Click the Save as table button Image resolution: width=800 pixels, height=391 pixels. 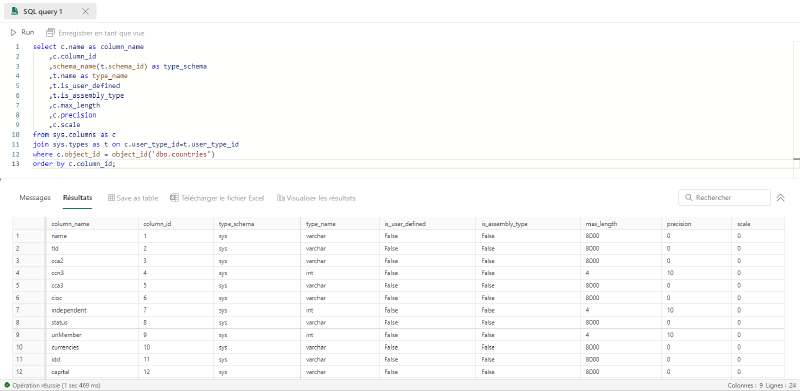[133, 198]
